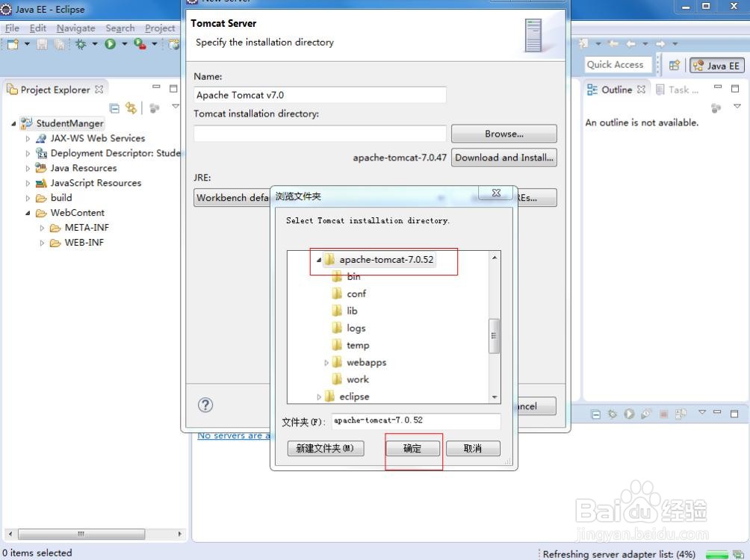
Task: Click the Run Last Tool icon
Action: coord(140,44)
